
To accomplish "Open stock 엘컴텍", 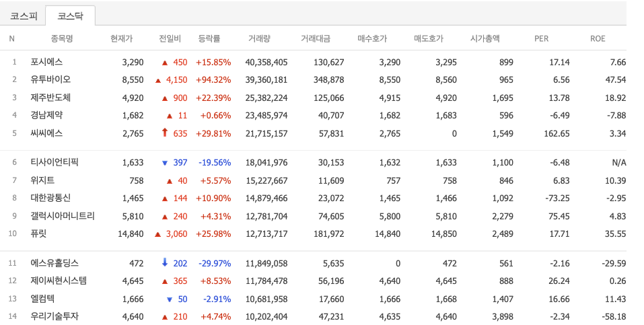I will pyautogui.click(x=42, y=299).
